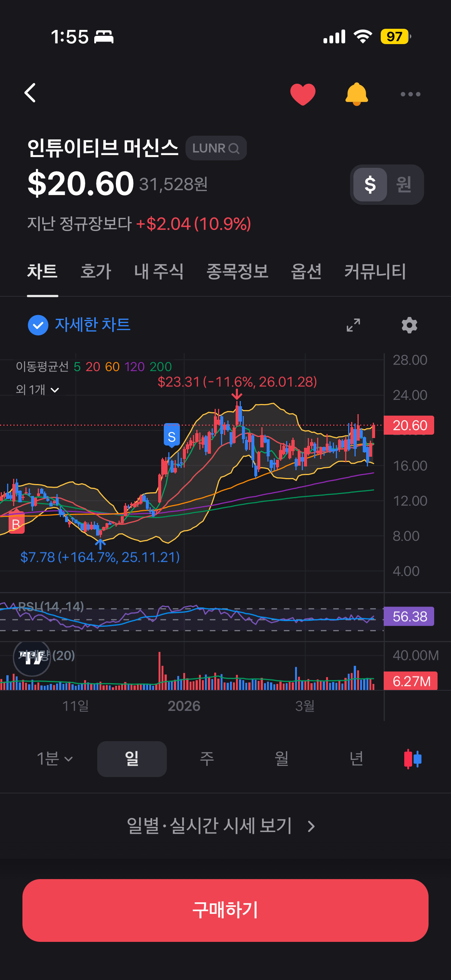
Task: Toggle the red heart favorite icon
Action: (303, 94)
